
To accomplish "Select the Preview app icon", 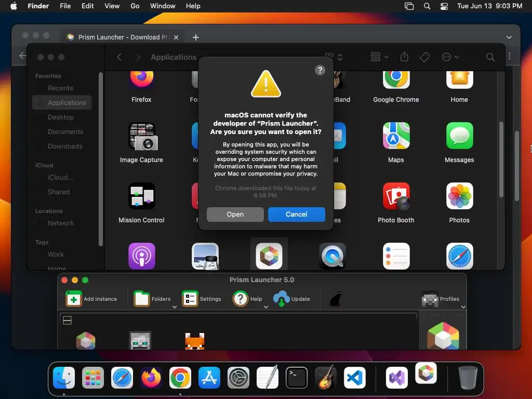I will point(205,256).
